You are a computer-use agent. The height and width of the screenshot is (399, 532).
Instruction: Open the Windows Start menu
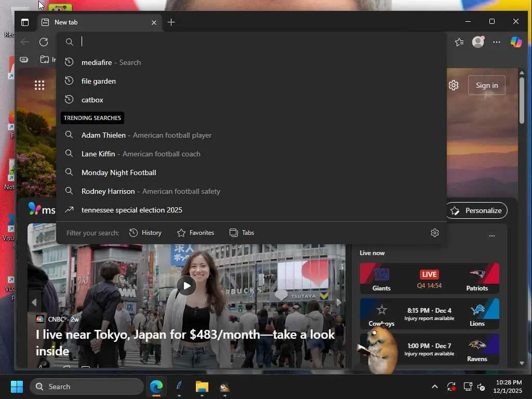click(17, 387)
